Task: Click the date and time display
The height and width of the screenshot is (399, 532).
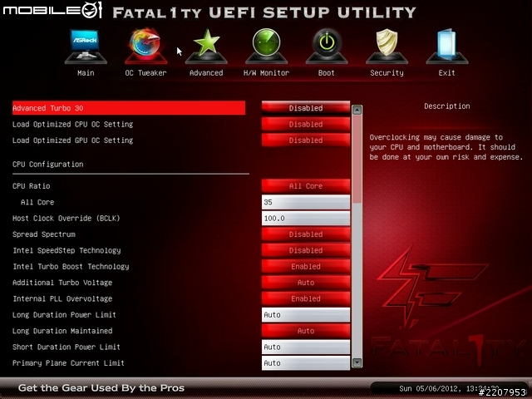Action: click(449, 388)
